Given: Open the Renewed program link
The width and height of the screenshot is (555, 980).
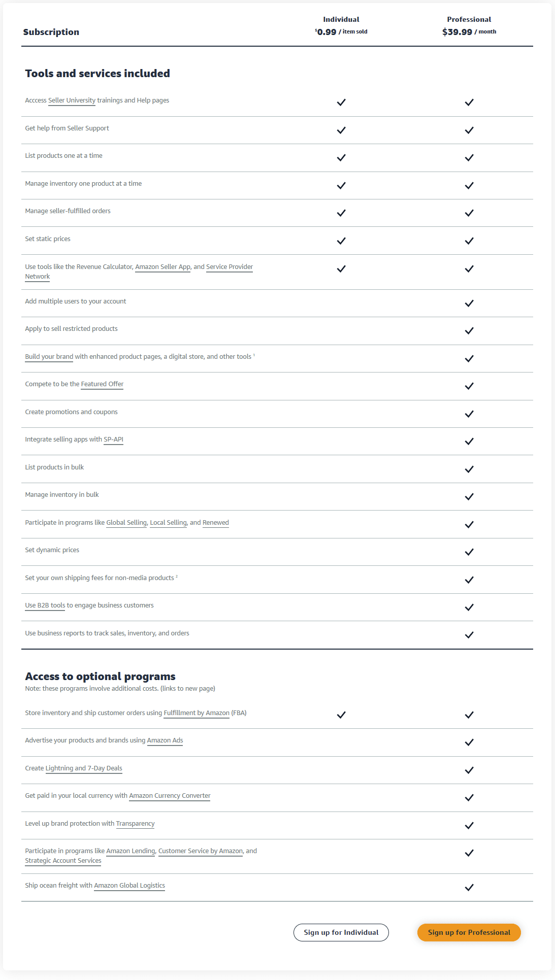Looking at the screenshot, I should pos(215,522).
